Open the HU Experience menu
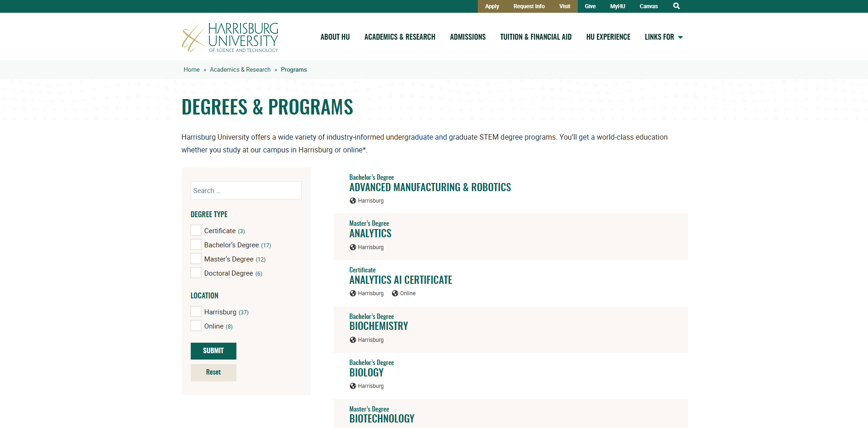 point(608,37)
